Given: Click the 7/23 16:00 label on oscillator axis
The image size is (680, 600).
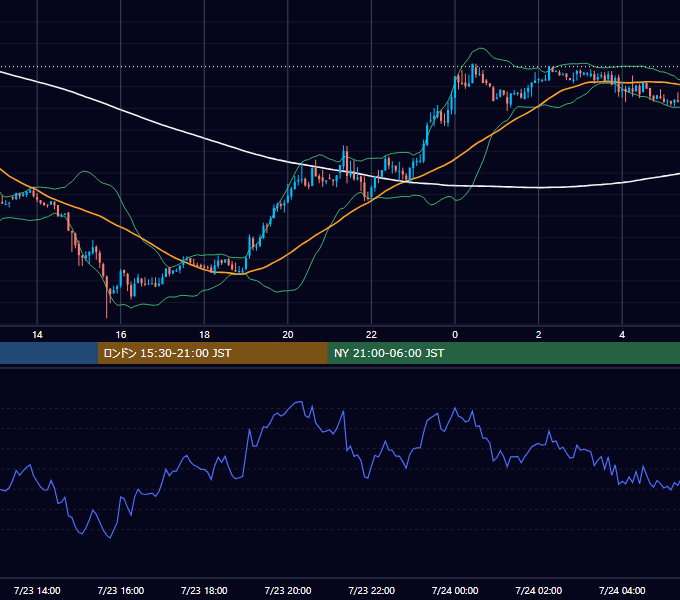Looking at the screenshot, I should (121, 590).
